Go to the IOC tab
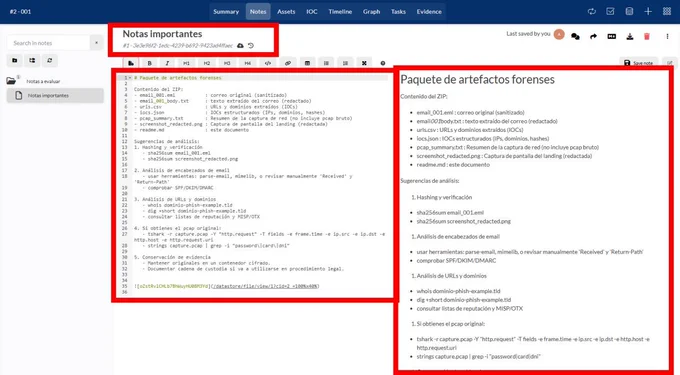 312,12
